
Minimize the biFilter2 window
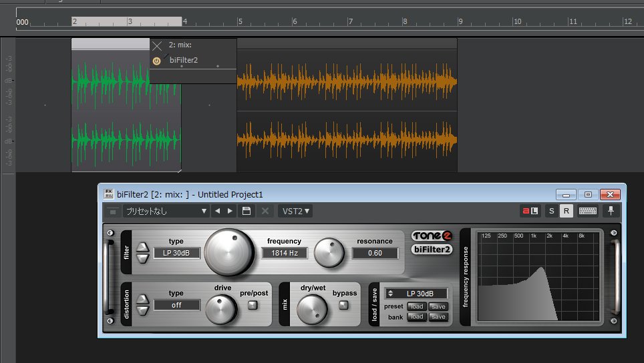566,194
